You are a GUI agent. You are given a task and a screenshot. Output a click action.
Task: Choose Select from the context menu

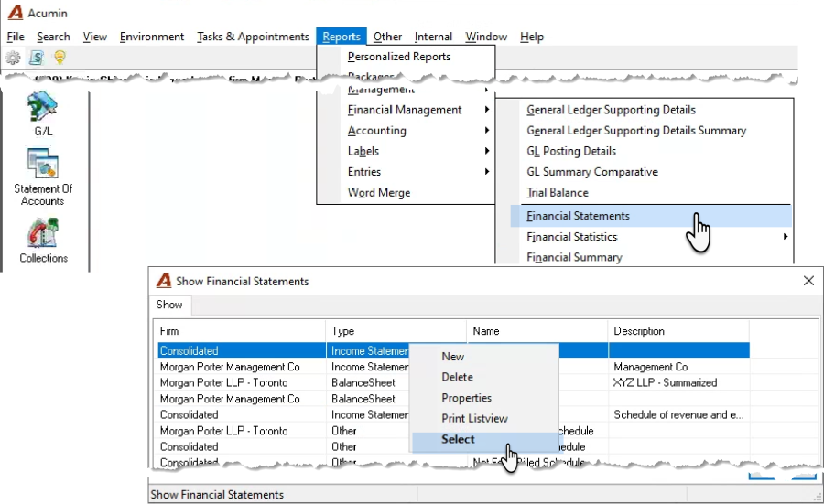click(484, 439)
